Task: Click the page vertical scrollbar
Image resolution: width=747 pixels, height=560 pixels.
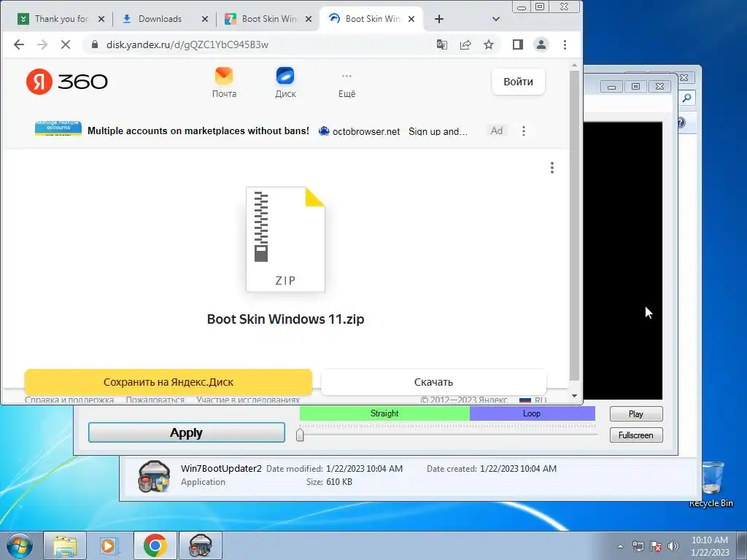Action: coord(575,226)
